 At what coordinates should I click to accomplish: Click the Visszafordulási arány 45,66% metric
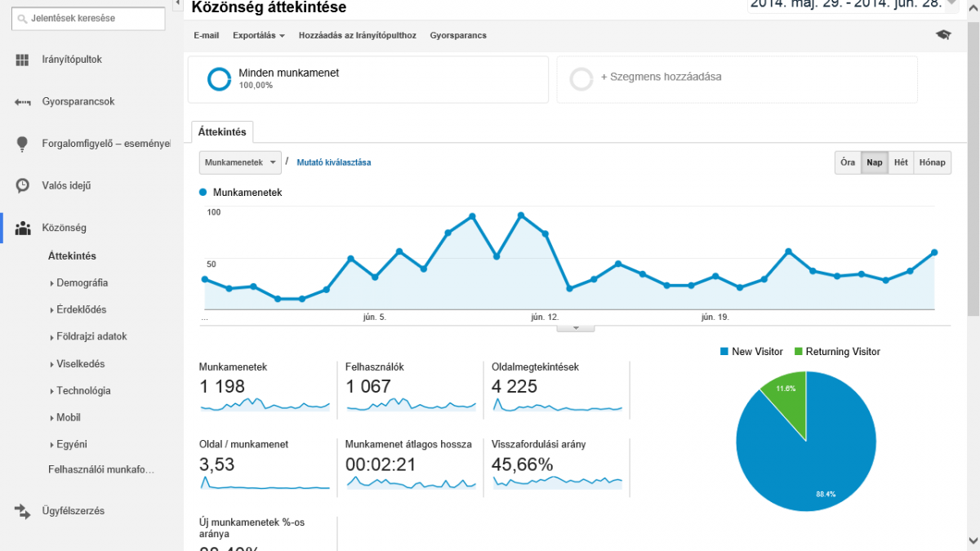click(557, 464)
